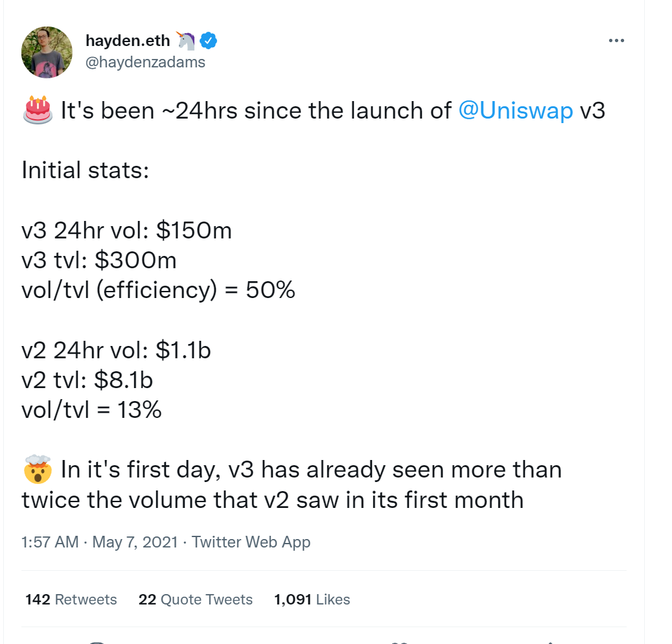
Task: Click the "v2 tvl: $8.1b" line
Action: (87, 380)
